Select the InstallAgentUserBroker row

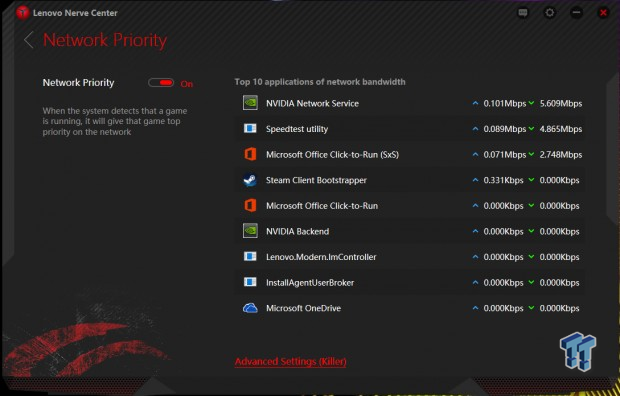pos(410,282)
